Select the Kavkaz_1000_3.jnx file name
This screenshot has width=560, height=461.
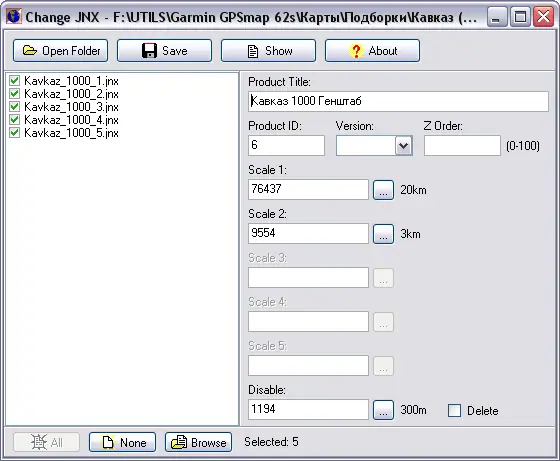71,107
